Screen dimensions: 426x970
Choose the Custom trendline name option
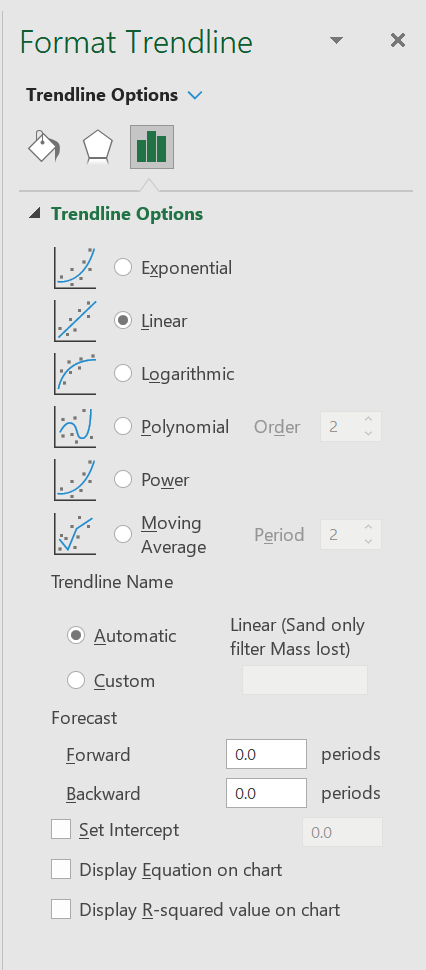pos(76,680)
